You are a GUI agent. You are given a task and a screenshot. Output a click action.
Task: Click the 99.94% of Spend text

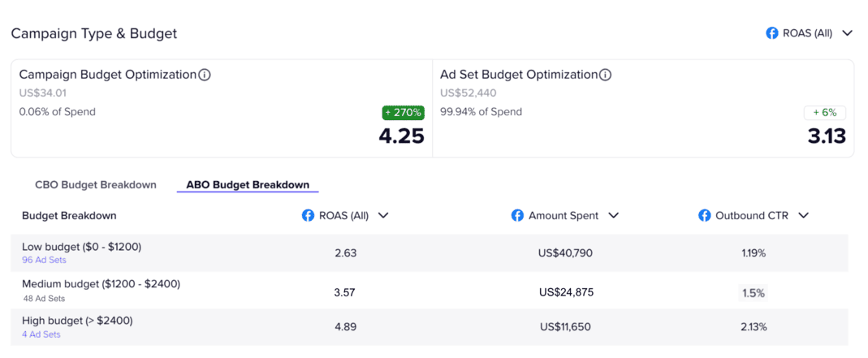(x=481, y=112)
